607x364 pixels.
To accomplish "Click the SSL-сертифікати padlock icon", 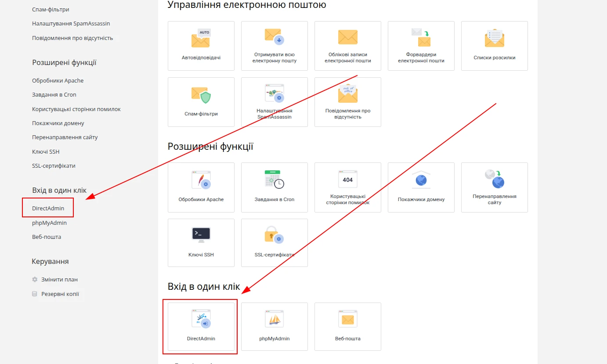I will pyautogui.click(x=275, y=235).
